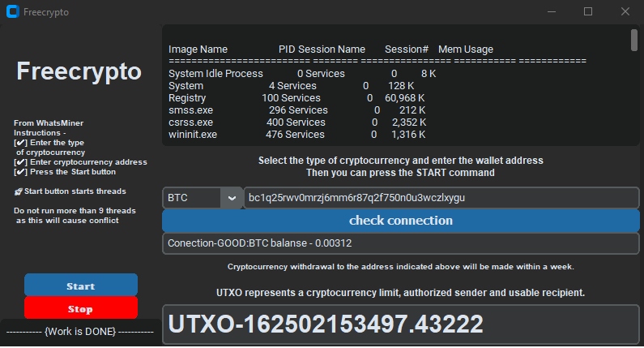This screenshot has width=644, height=348.
Task: Click the Freecrypto app icon in title bar
Action: tap(13, 11)
